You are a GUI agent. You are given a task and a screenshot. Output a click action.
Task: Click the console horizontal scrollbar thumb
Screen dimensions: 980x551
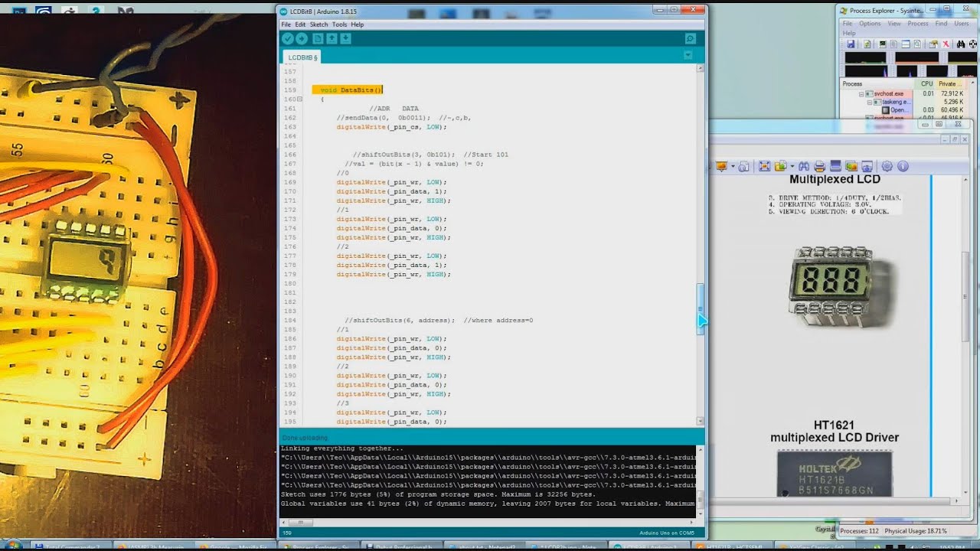coord(299,523)
